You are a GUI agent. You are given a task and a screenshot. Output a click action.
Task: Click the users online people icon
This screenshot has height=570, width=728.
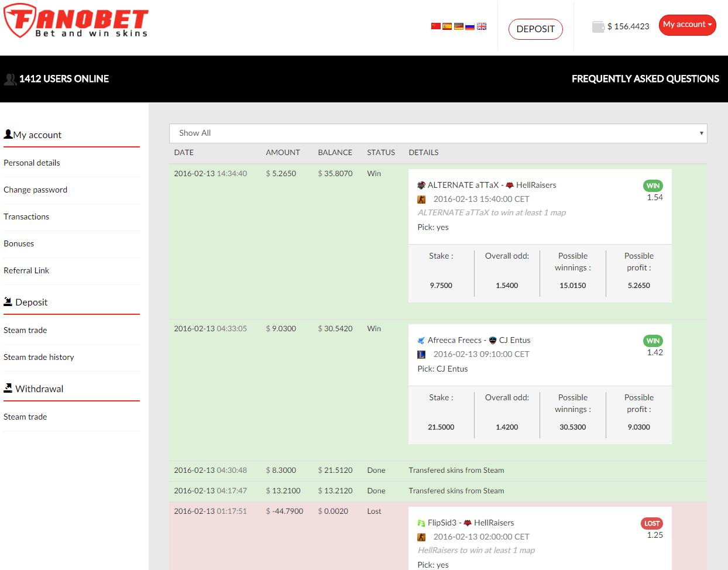point(11,79)
